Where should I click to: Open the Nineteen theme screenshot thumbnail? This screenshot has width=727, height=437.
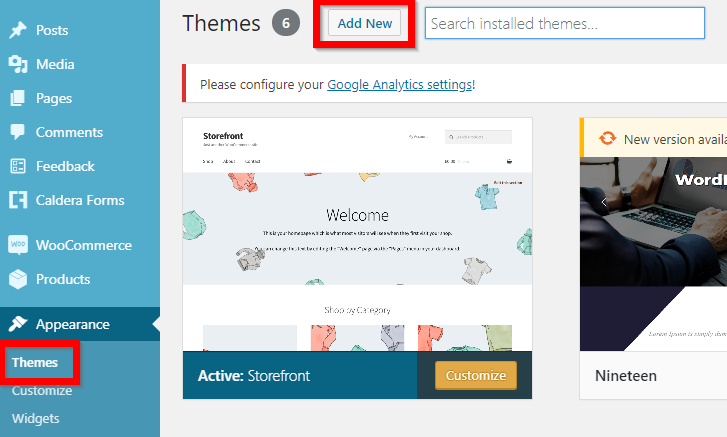pyautogui.click(x=653, y=254)
